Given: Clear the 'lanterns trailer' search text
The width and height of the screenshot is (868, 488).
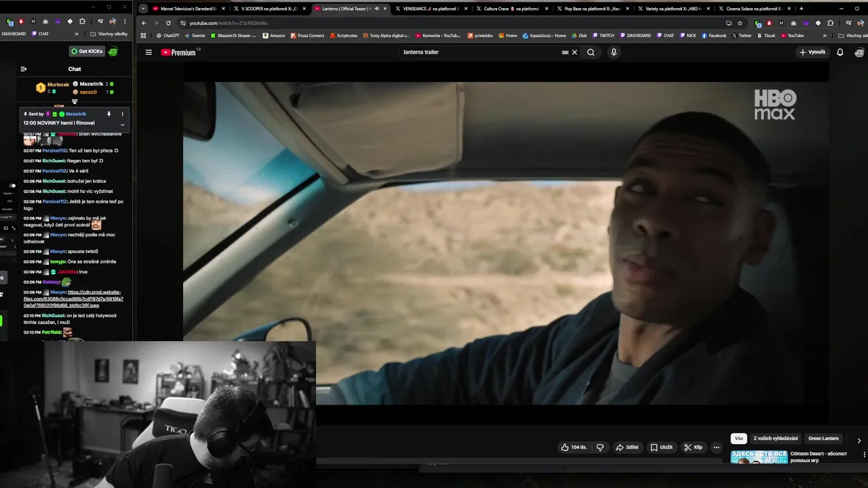Looking at the screenshot, I should point(574,52).
